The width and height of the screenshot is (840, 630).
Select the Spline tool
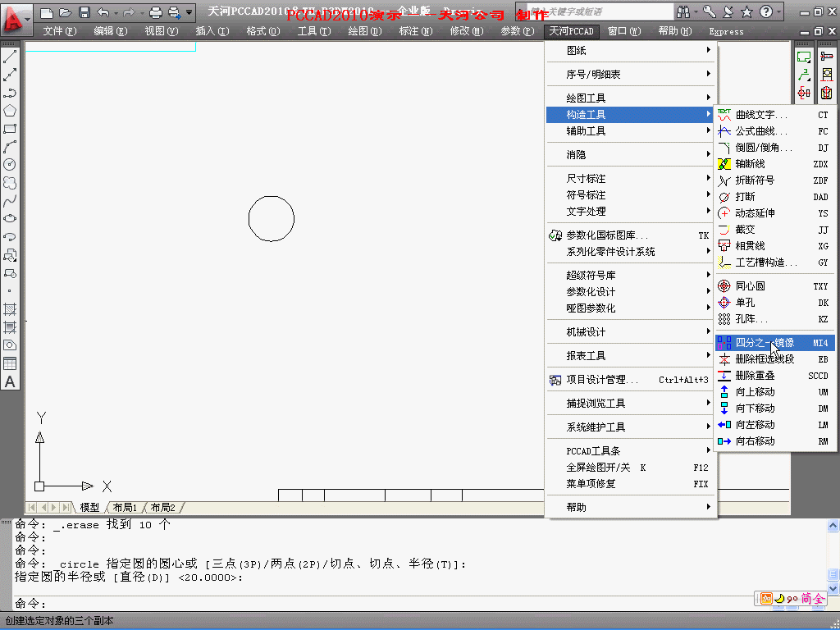[10, 201]
